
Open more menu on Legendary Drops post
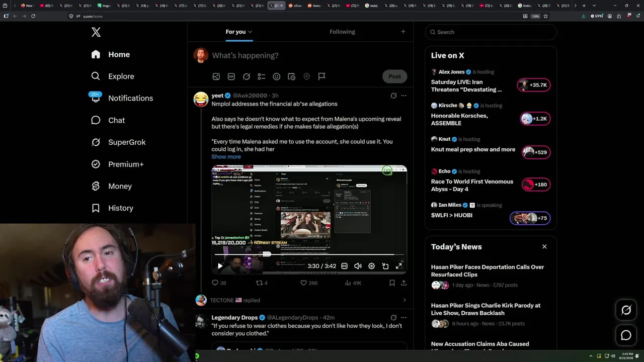pyautogui.click(x=404, y=318)
